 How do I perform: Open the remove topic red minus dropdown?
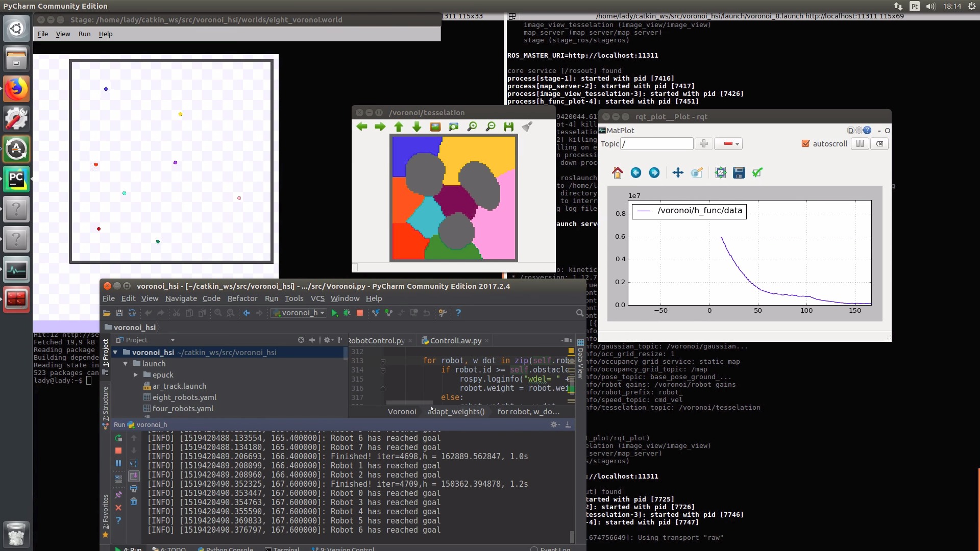tap(729, 144)
